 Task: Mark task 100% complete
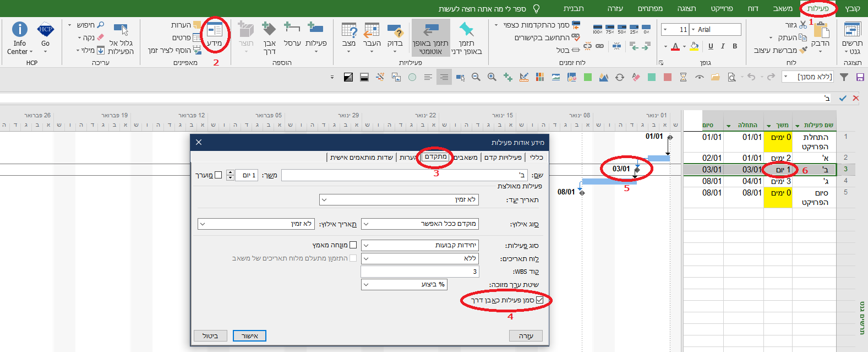[597, 29]
